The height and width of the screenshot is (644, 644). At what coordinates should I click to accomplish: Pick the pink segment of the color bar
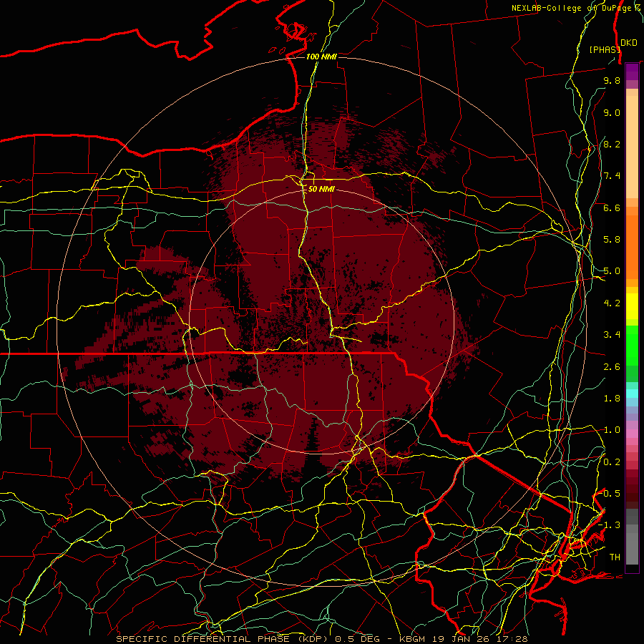coord(632,434)
